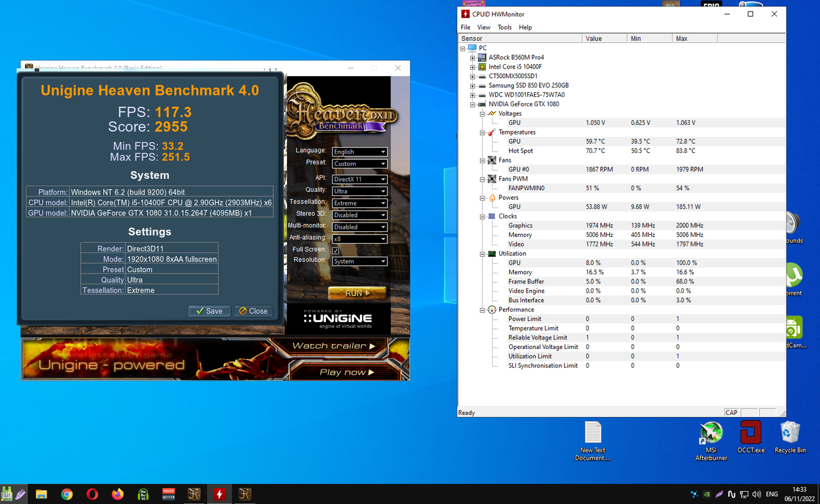Viewport: 820px width, 504px height.
Task: Click the Play now link
Action: pyautogui.click(x=347, y=372)
